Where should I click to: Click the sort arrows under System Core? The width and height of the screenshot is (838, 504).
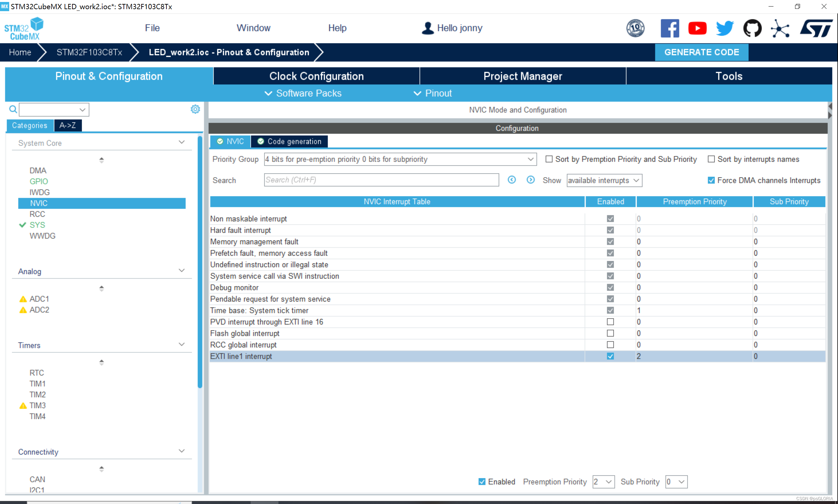101,159
